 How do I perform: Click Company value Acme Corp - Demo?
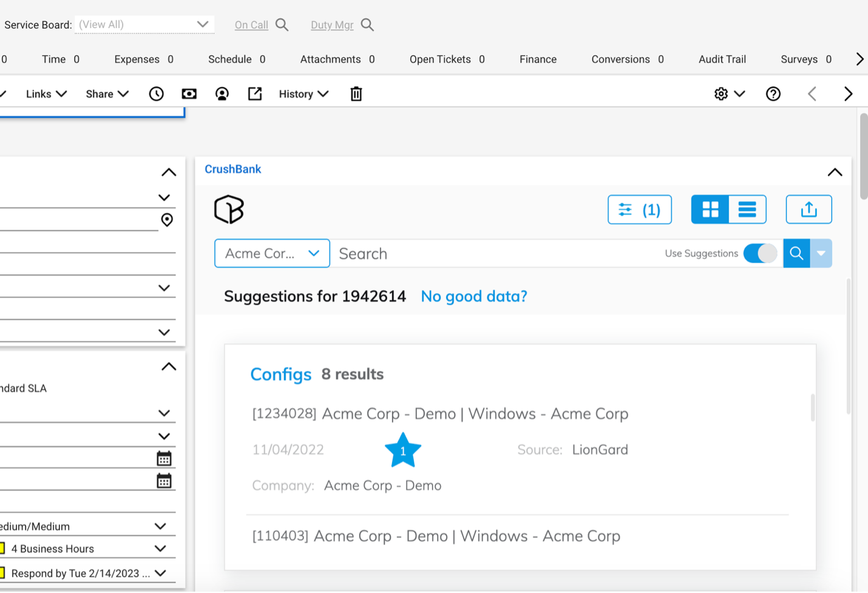(382, 486)
